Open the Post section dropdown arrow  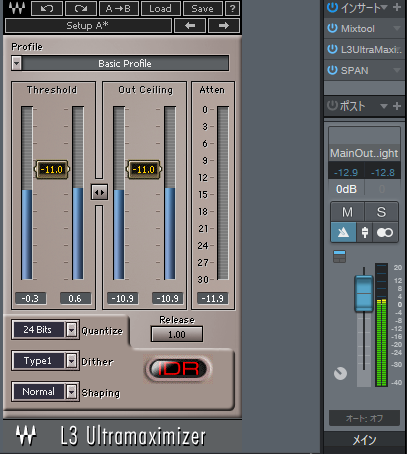(x=384, y=106)
